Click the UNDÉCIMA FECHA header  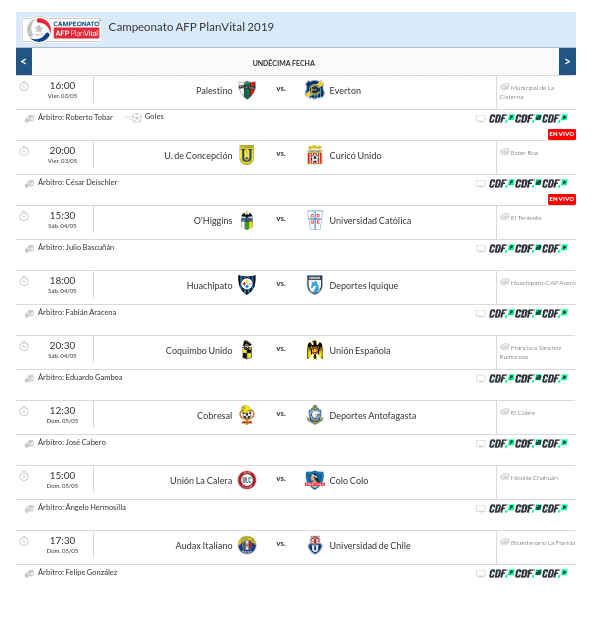[x=284, y=63]
